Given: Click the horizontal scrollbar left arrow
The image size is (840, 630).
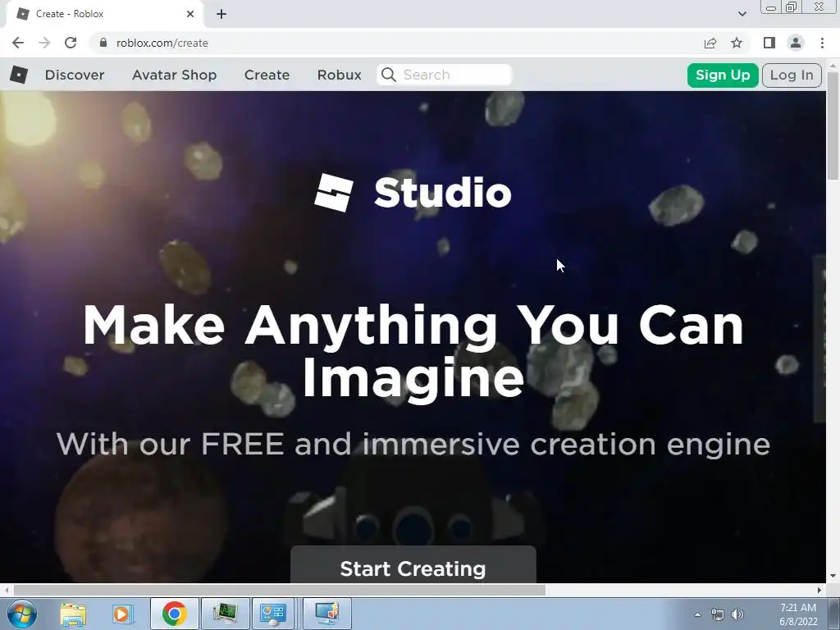Looking at the screenshot, I should 7,591.
